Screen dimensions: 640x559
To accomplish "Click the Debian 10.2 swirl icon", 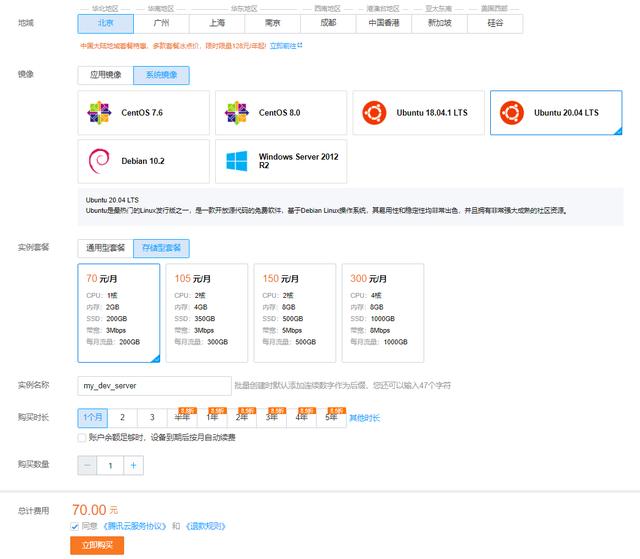I will tap(99, 161).
